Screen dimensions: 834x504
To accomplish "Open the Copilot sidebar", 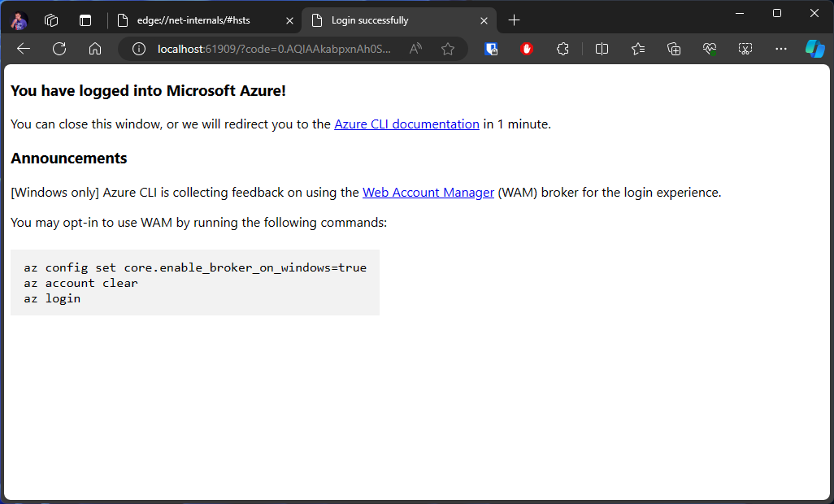I will 814,49.
